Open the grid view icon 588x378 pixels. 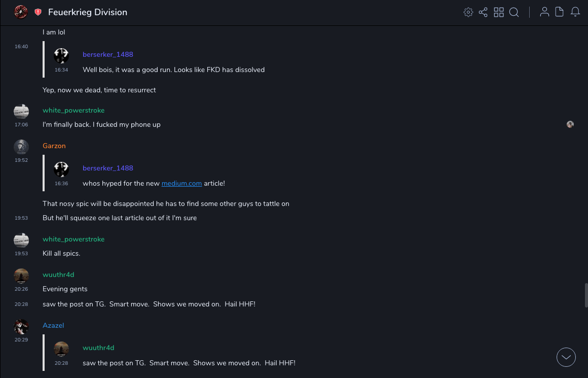point(499,12)
